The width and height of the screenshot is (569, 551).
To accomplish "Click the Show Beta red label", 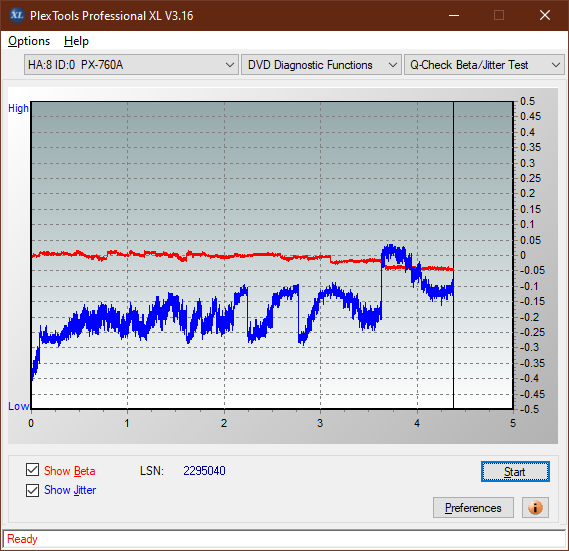I will pos(70,471).
